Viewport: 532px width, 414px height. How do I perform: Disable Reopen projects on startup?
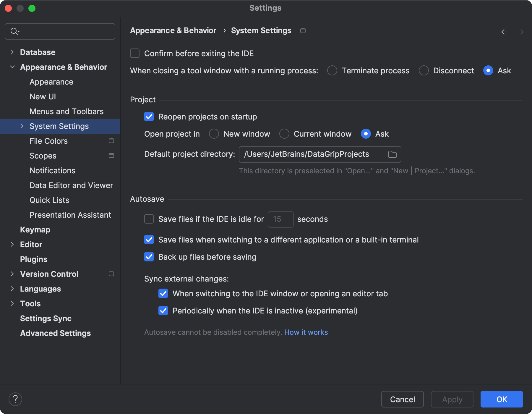149,117
